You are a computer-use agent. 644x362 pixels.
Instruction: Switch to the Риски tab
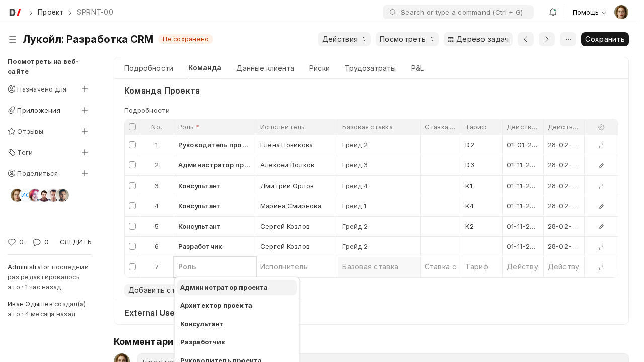pos(319,68)
